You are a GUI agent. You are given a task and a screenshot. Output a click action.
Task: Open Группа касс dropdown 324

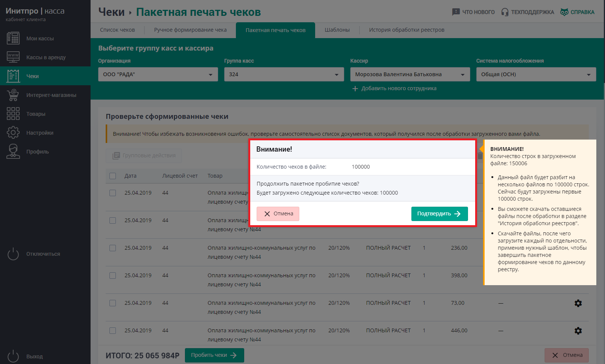284,74
